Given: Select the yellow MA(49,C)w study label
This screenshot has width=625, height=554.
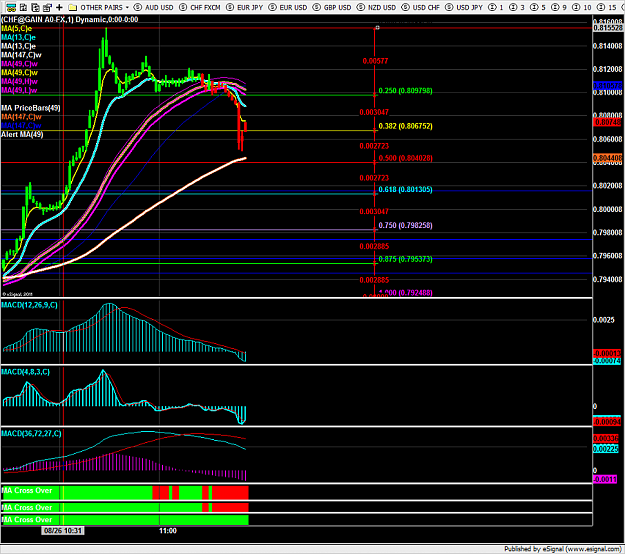Looking at the screenshot, I should coord(20,72).
